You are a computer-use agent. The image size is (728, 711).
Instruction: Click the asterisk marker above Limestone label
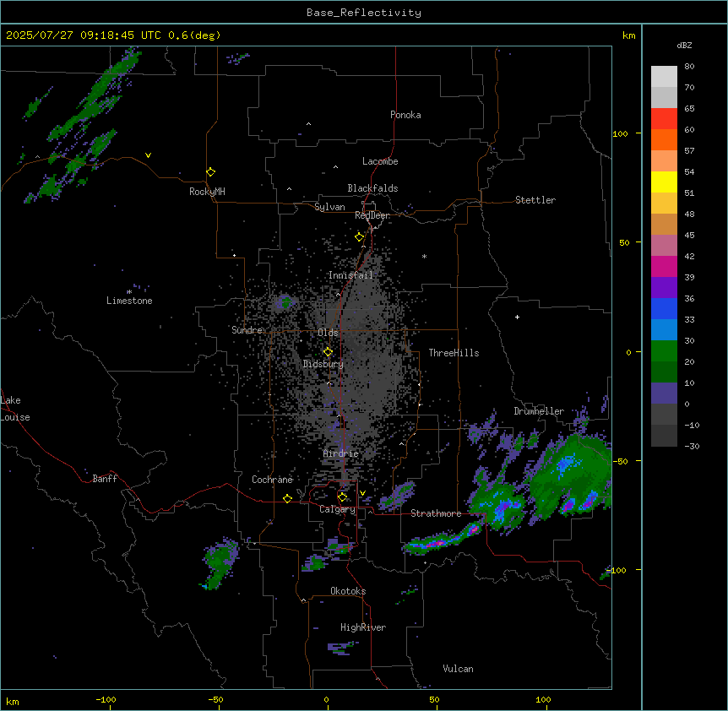(x=129, y=292)
